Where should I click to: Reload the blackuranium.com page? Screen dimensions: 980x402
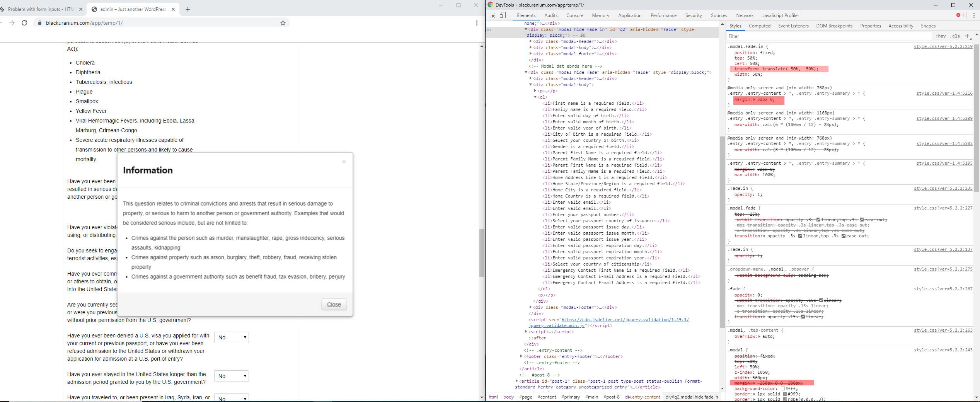click(x=24, y=23)
